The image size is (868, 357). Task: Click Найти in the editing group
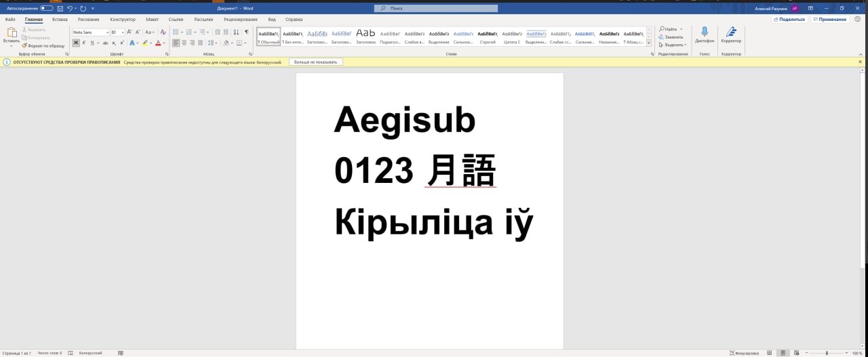pos(668,29)
